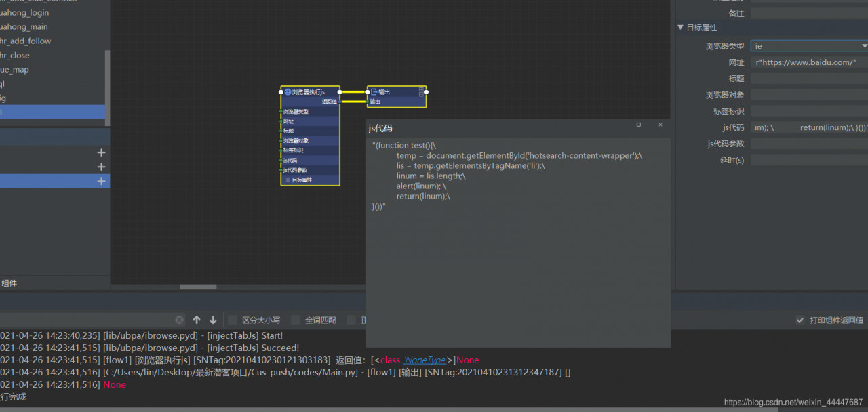This screenshot has width=868, height=412.
Task: Click the js代码参数 input field
Action: (809, 144)
